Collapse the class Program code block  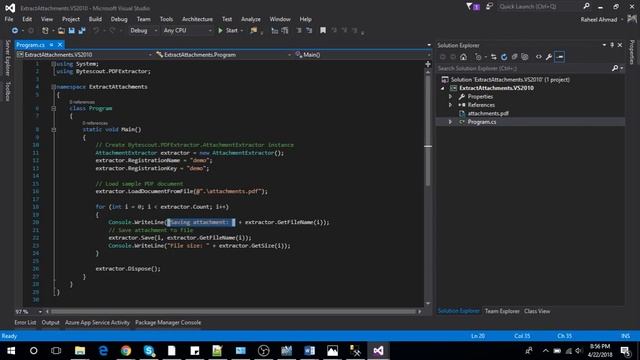coord(53,109)
